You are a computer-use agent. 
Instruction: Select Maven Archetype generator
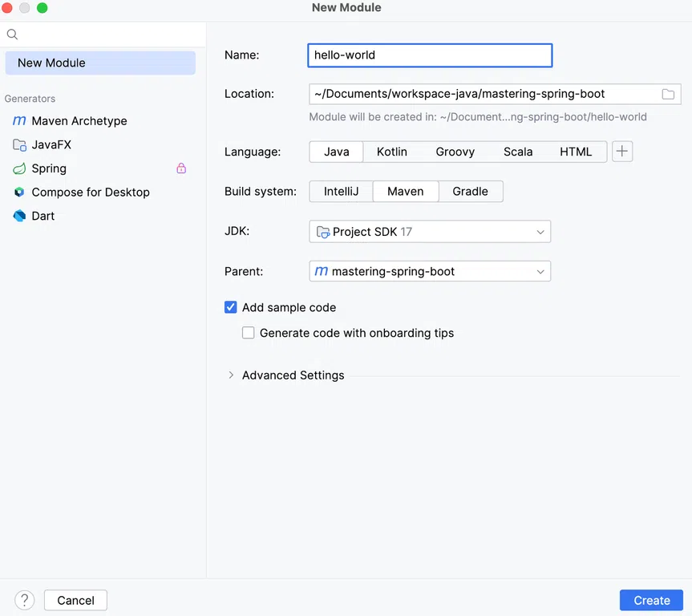click(x=79, y=120)
